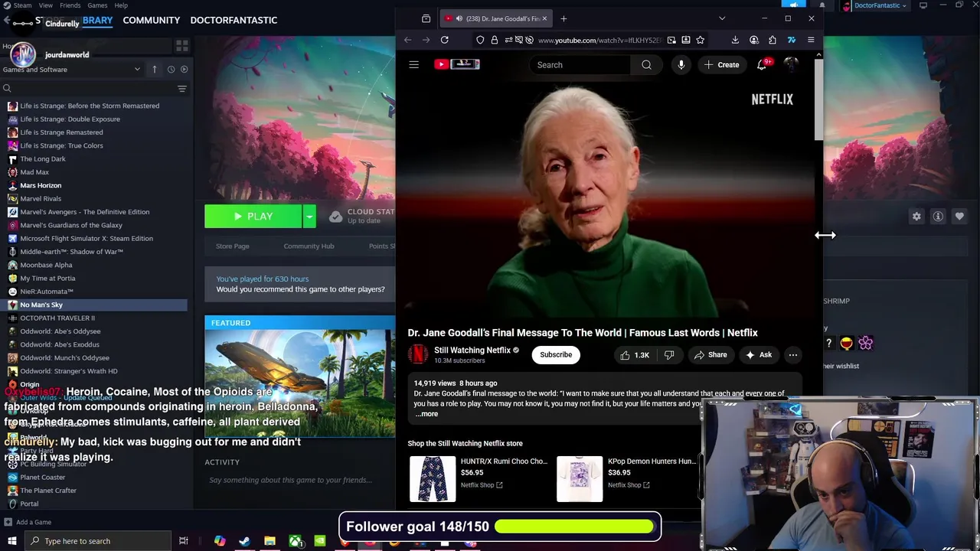Click Add a Game in Steam
Viewport: 980px width, 551px height.
pyautogui.click(x=28, y=522)
